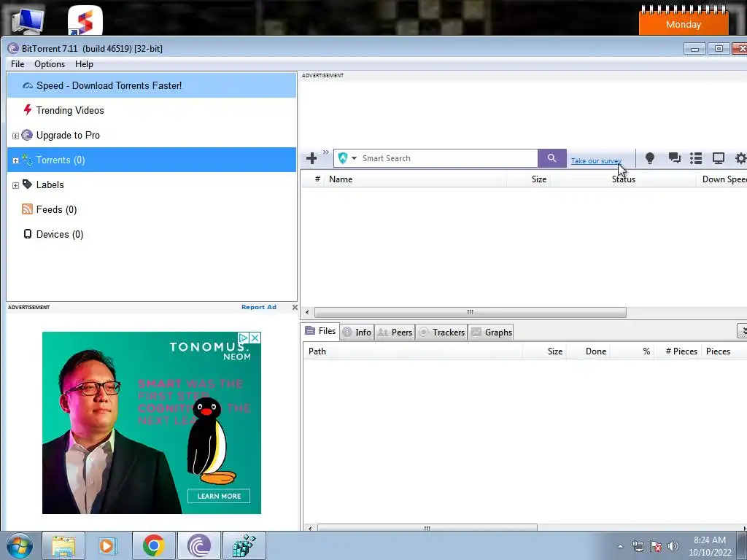This screenshot has height=560, width=747.
Task: Click the Smart Search input field
Action: tap(449, 158)
